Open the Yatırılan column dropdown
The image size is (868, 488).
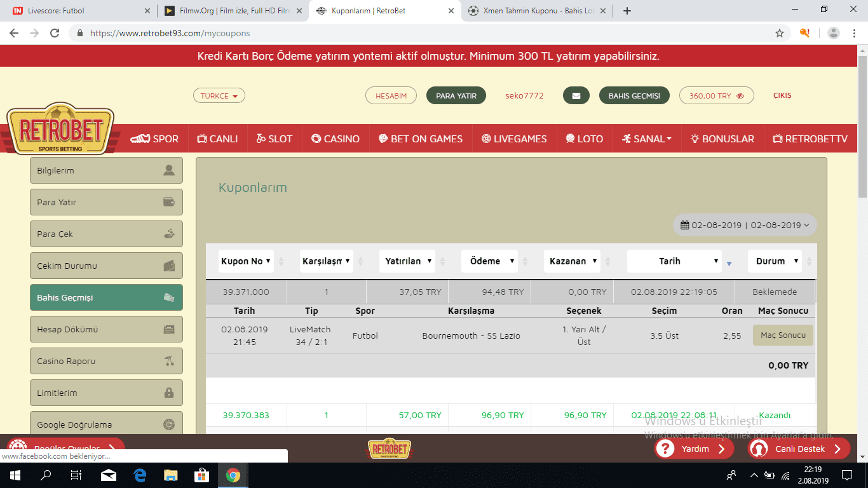pyautogui.click(x=408, y=261)
